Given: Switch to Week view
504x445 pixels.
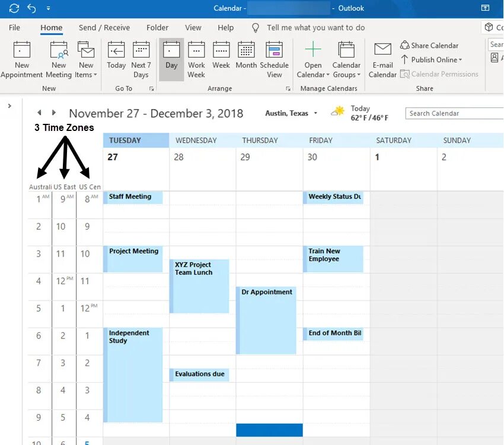Looking at the screenshot, I should 221,55.
